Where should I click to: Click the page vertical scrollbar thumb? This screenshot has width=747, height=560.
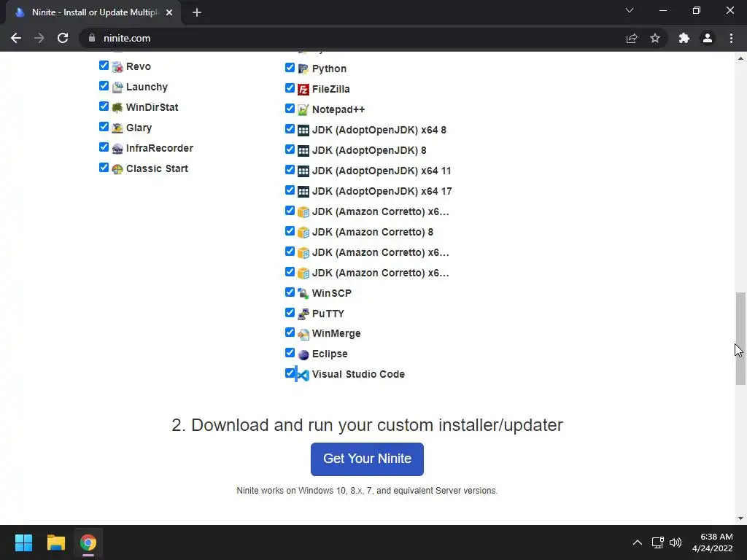point(740,338)
